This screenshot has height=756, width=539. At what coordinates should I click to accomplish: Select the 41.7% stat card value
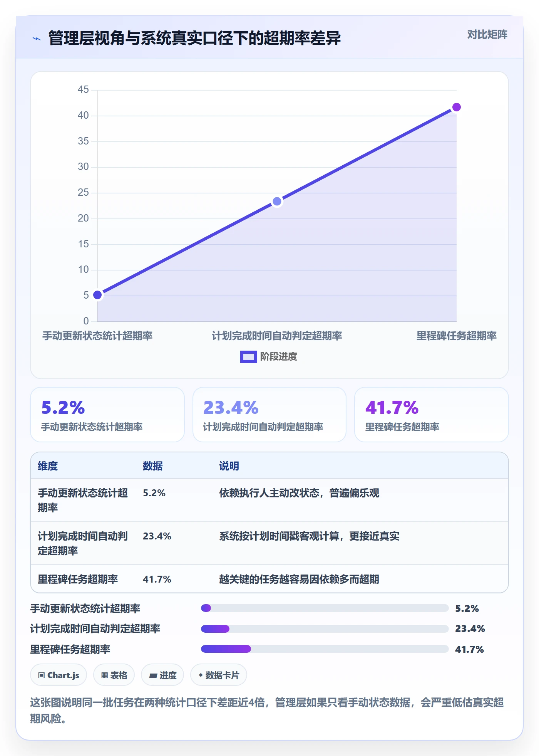click(x=392, y=408)
